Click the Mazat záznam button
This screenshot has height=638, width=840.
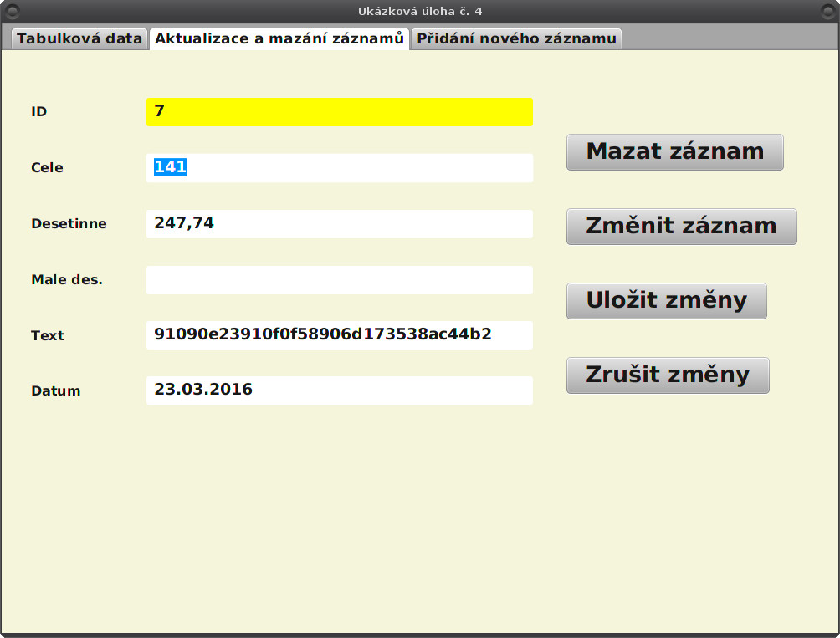coord(674,151)
